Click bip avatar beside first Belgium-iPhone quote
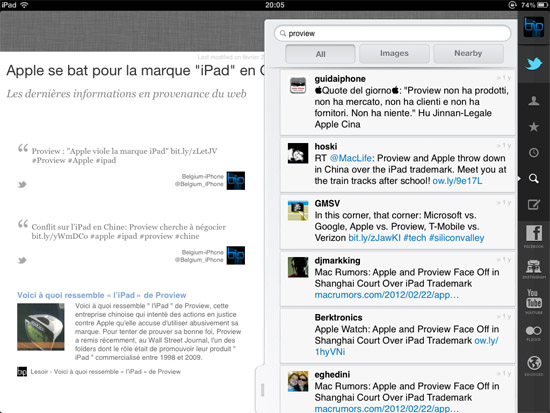550x413 pixels. click(x=236, y=180)
